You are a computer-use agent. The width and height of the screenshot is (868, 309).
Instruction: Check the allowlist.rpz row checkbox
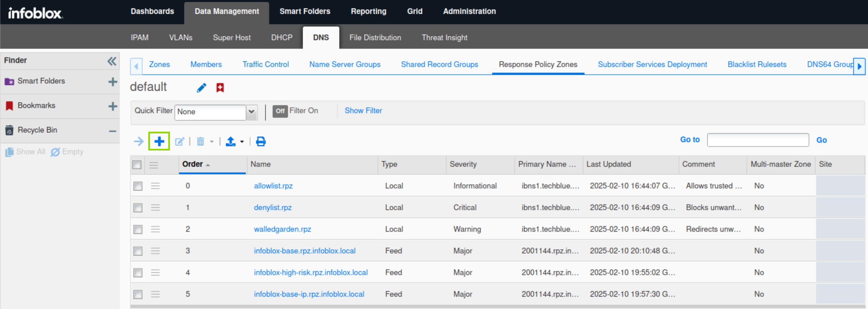click(138, 186)
